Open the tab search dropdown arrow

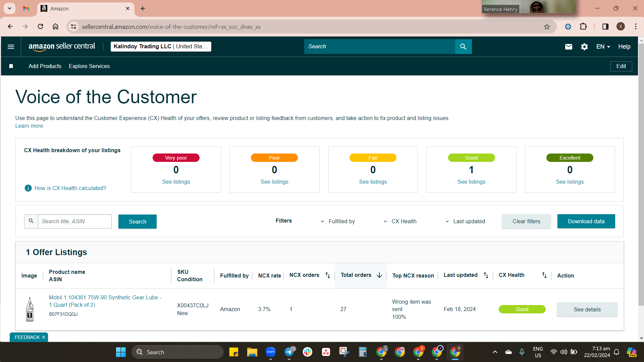[x=10, y=8]
